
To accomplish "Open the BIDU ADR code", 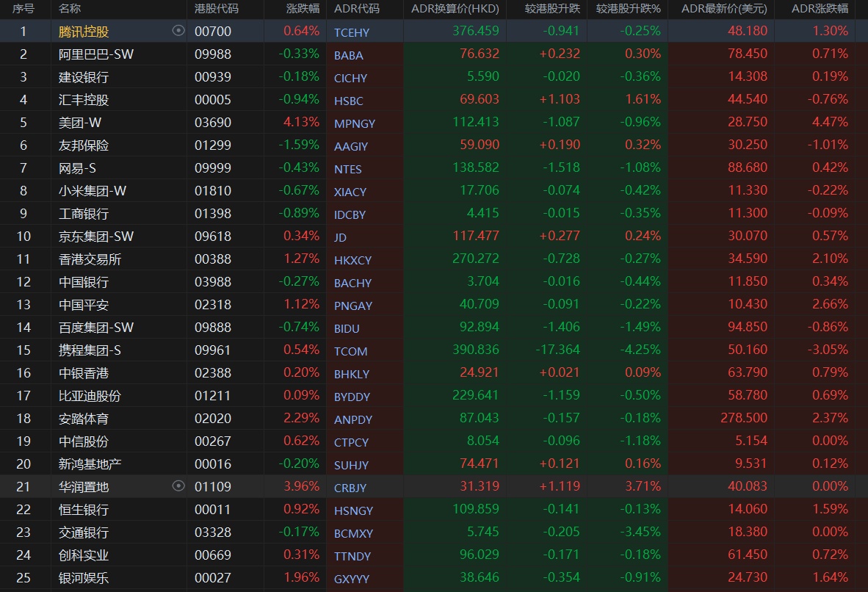I will [347, 328].
